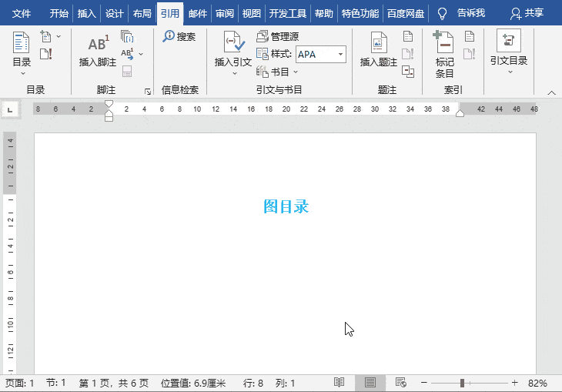This screenshot has height=392, width=562.
Task: Expand Next Footnote dropdown arrow
Action: pyautogui.click(x=141, y=54)
